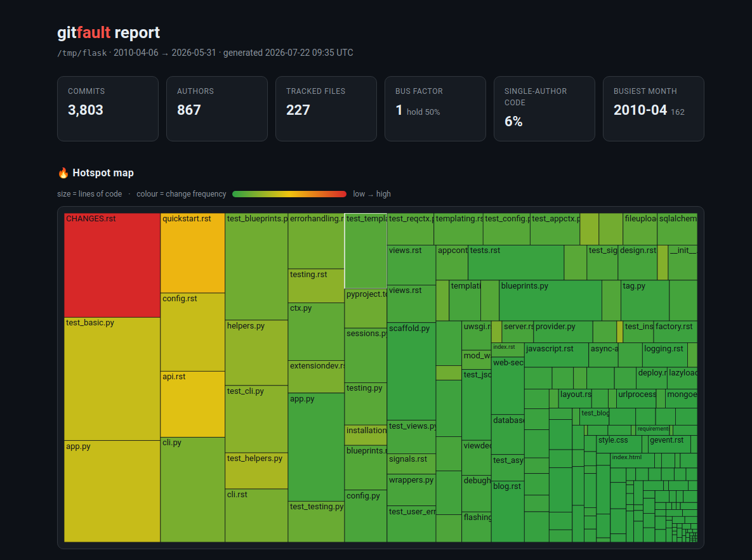Viewport: 752px width, 560px height.
Task: Click the logging.rst cell
Action: pyautogui.click(x=665, y=355)
